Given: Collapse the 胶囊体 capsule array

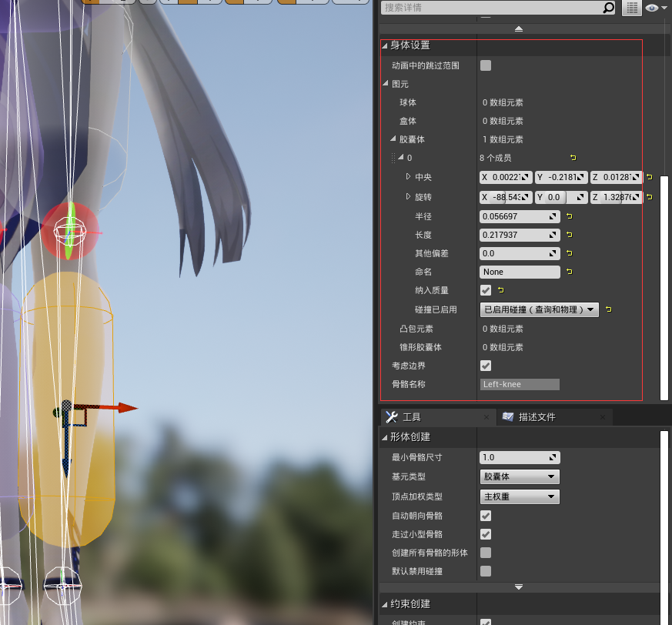Looking at the screenshot, I should 393,139.
